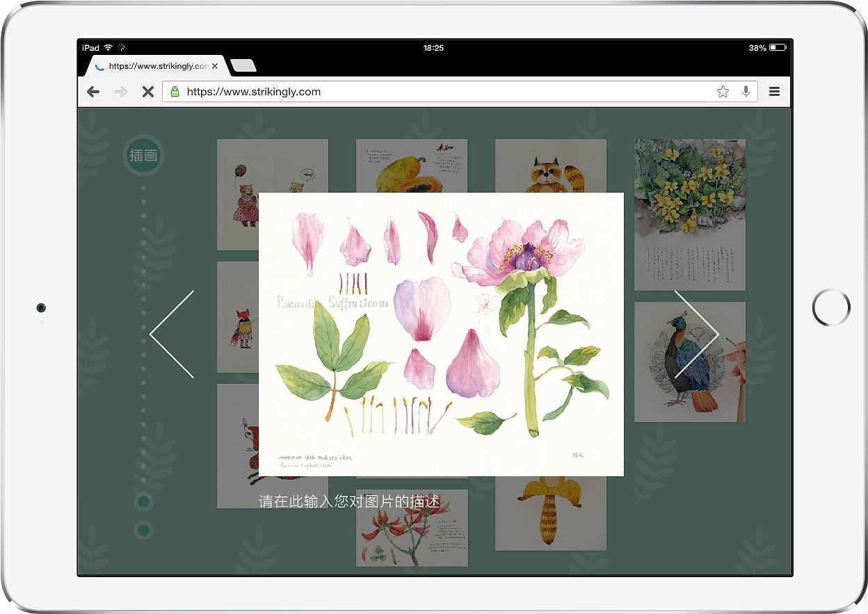868x614 pixels.
Task: Open the yellow flowers painting thumbnail
Action: (690, 215)
